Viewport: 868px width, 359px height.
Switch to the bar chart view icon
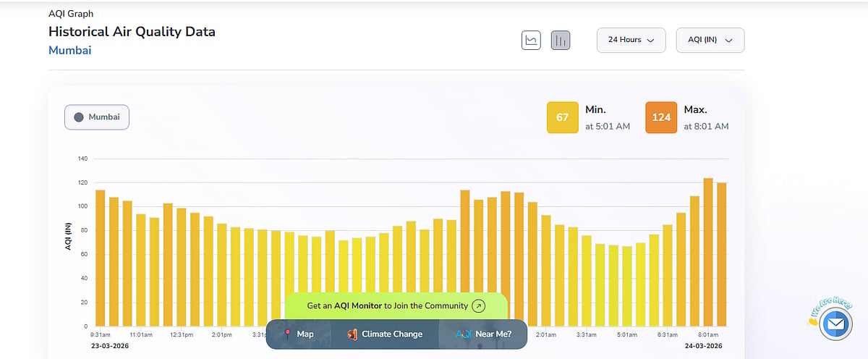tap(561, 40)
